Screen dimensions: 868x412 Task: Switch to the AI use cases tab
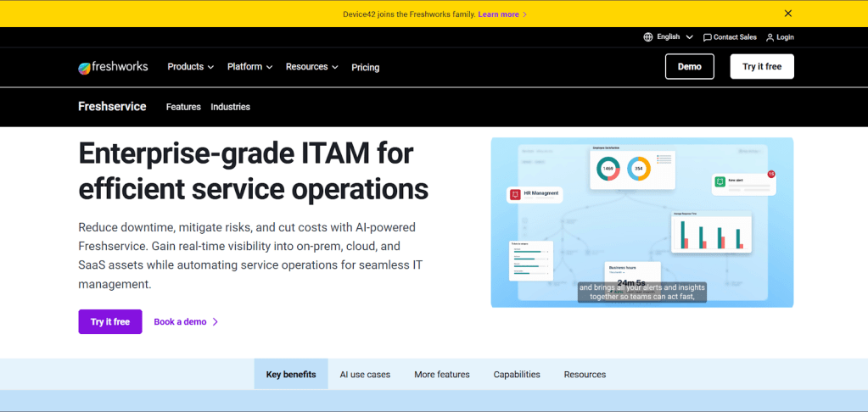point(365,375)
